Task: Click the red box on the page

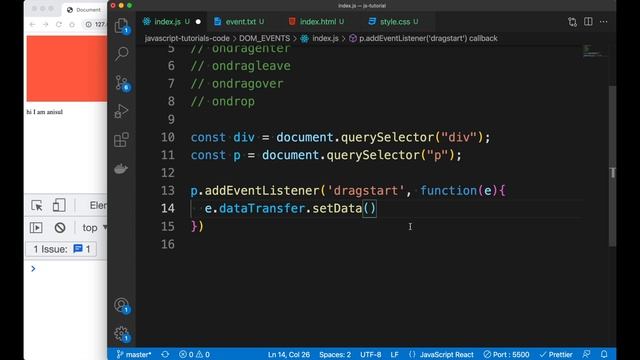Action: coord(67,69)
